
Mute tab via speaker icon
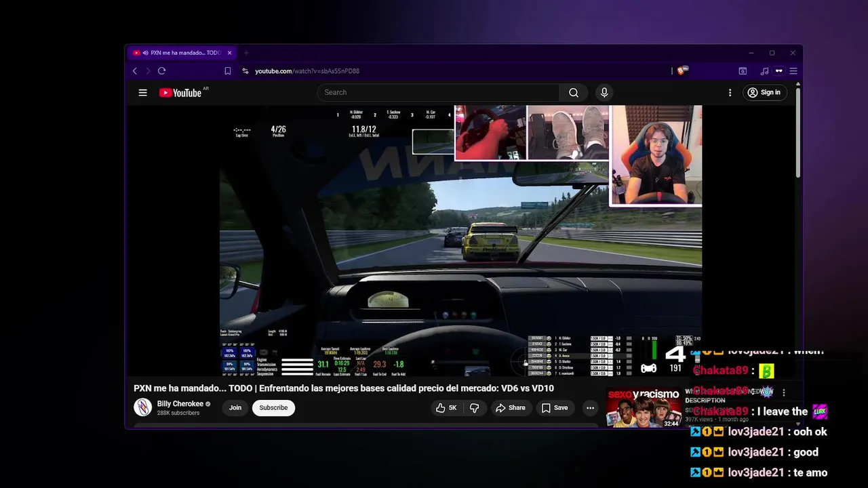[145, 53]
